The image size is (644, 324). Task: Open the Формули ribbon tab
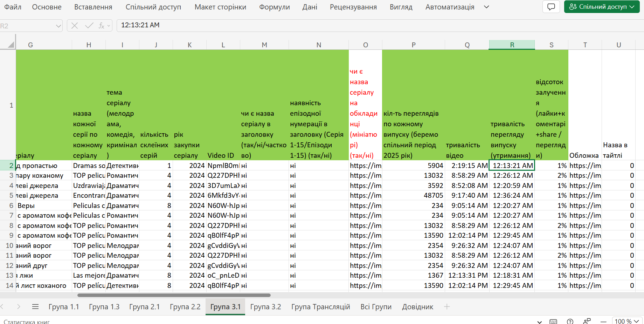pos(275,7)
